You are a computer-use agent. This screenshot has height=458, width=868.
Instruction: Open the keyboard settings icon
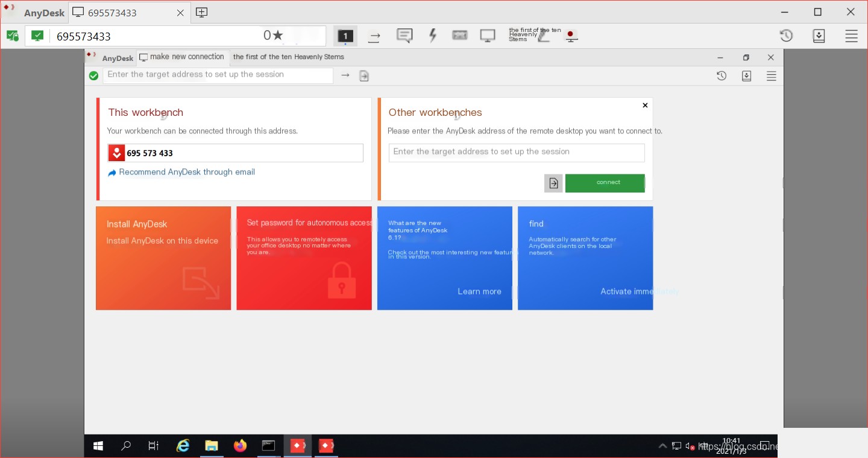pos(460,36)
